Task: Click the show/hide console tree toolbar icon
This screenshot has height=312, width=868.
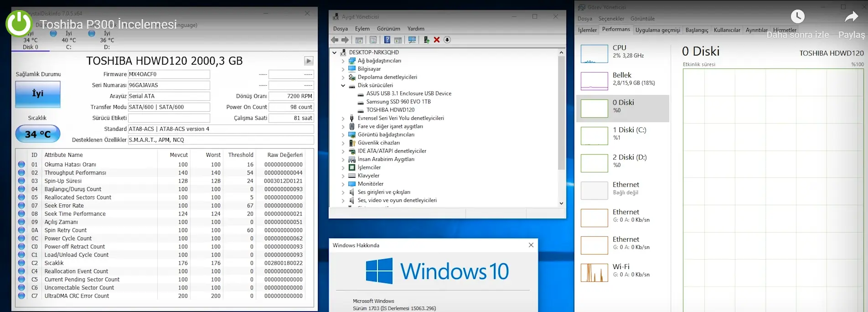Action: (x=359, y=40)
